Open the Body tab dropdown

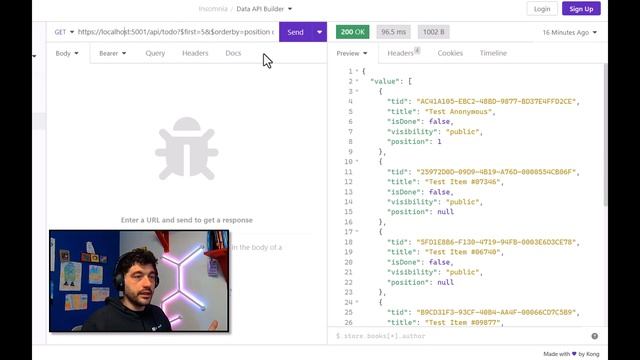tap(67, 53)
